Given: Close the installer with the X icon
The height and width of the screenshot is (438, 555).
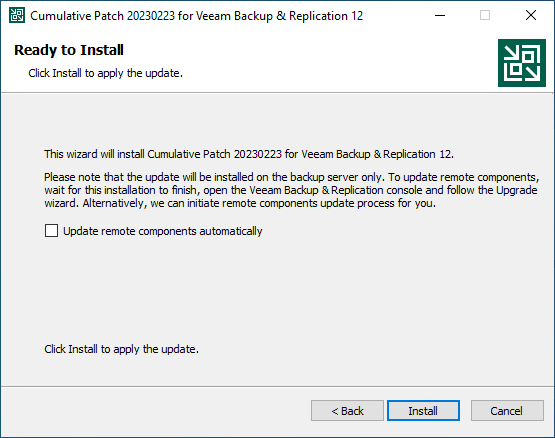Looking at the screenshot, I should coord(531,16).
